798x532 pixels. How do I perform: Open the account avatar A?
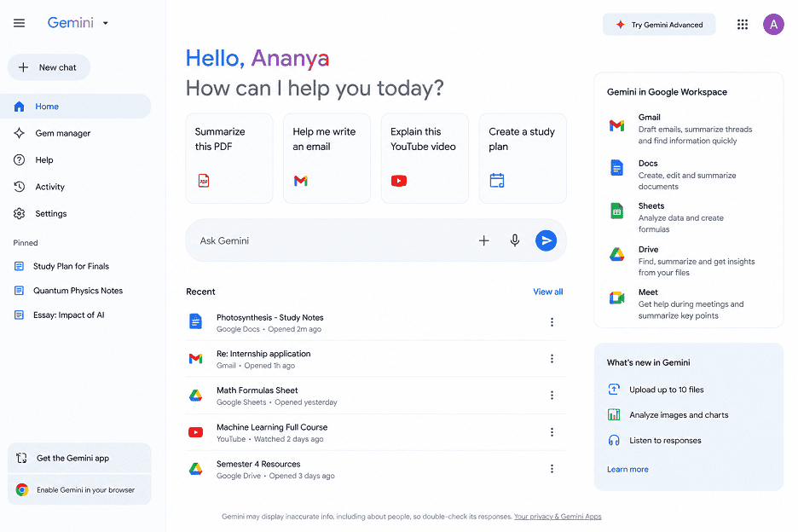[x=773, y=25]
